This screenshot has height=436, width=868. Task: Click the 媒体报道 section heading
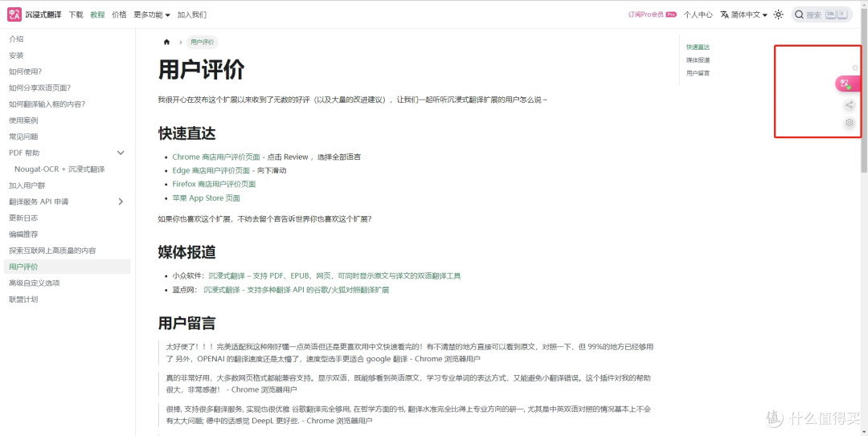[186, 252]
